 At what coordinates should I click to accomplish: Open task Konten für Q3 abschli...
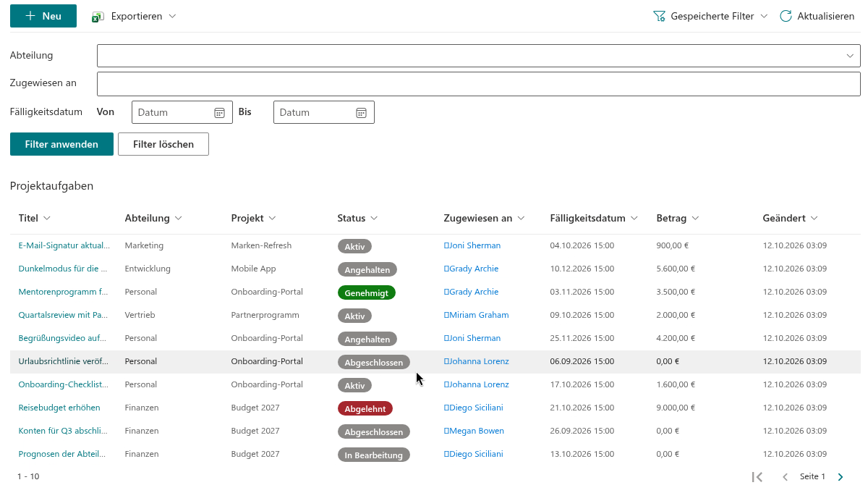click(63, 431)
